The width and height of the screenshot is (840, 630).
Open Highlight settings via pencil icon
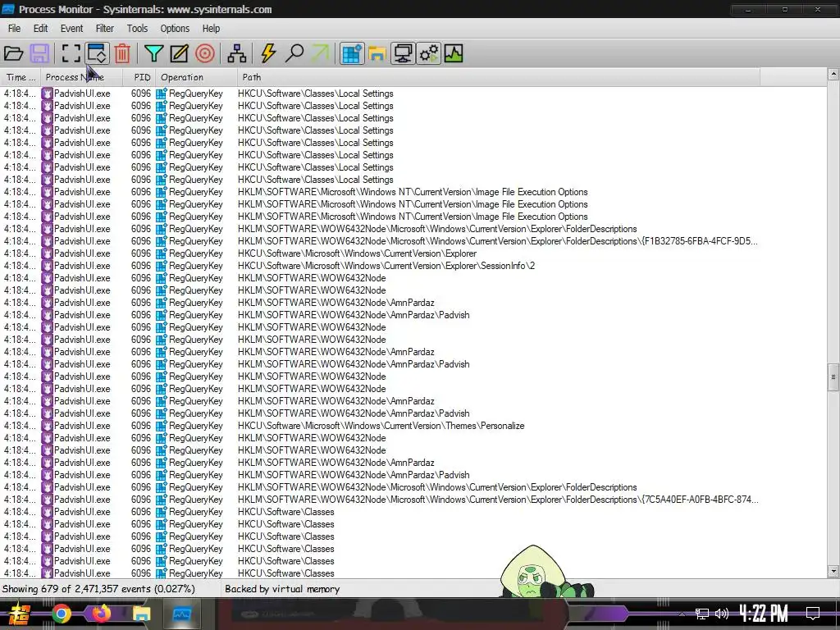pos(179,53)
